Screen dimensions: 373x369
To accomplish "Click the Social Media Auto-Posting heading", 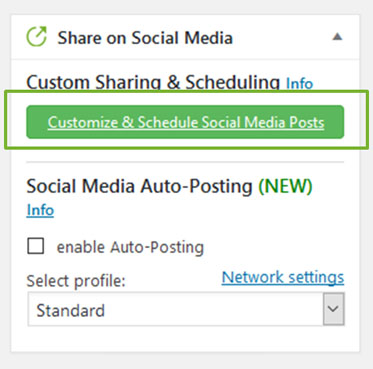I will tap(139, 186).
